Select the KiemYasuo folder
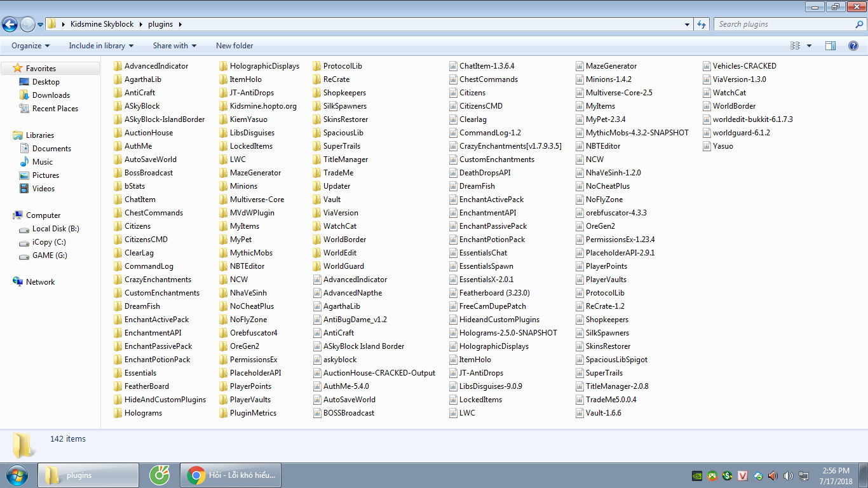Viewport: 868px width, 488px height. pyautogui.click(x=243, y=119)
